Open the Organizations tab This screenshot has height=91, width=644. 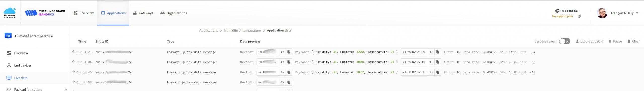(x=174, y=13)
